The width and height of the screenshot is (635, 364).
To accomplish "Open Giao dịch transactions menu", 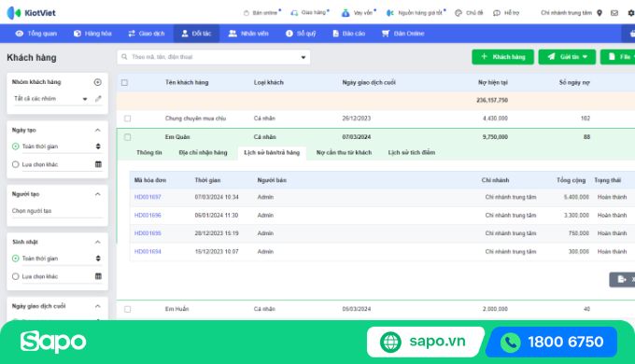I will (x=147, y=34).
